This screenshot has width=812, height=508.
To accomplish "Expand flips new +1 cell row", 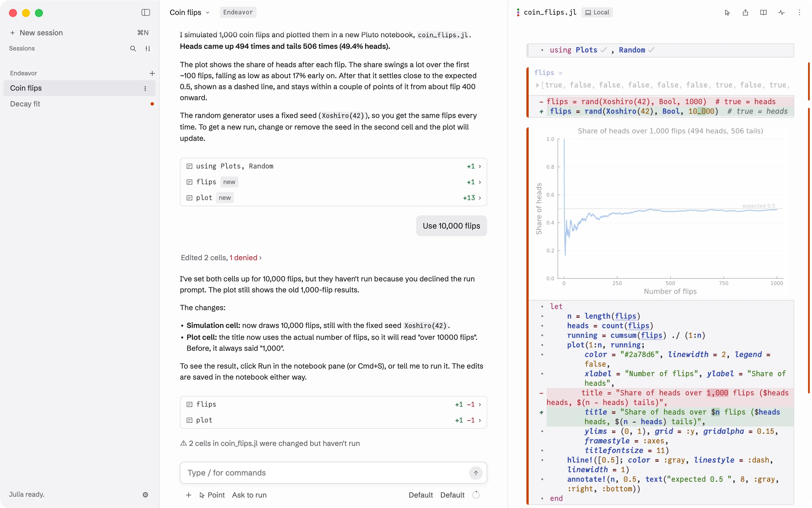I will (334, 182).
